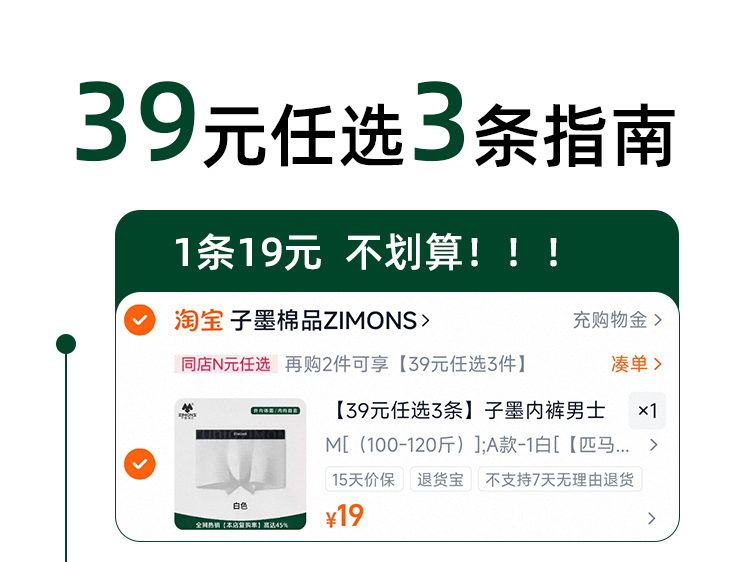
Task: Click the 淘宝 logo text
Action: 198,320
